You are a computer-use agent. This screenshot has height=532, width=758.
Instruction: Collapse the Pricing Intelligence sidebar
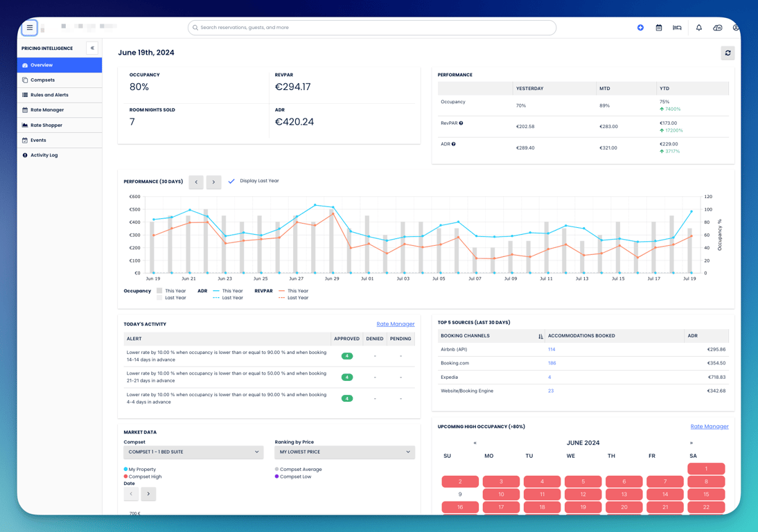[x=92, y=48]
